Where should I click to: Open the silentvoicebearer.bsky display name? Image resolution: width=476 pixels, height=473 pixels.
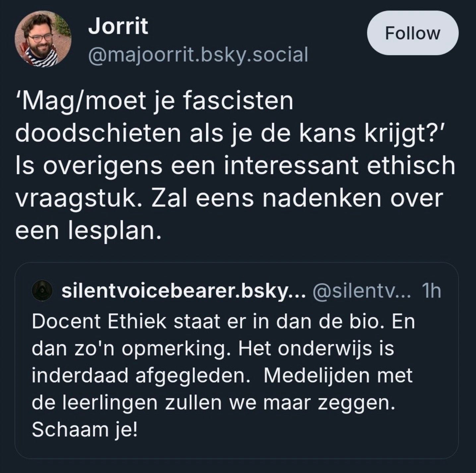point(183,290)
